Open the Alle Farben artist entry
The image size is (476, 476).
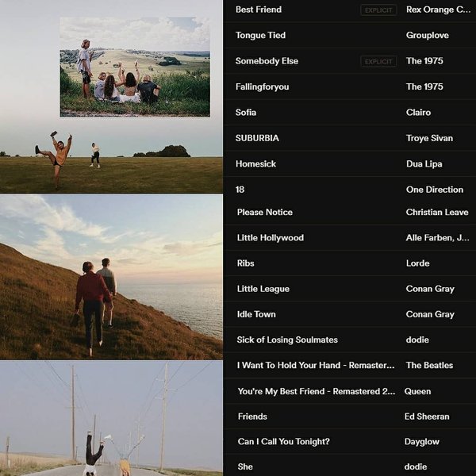[437, 238]
